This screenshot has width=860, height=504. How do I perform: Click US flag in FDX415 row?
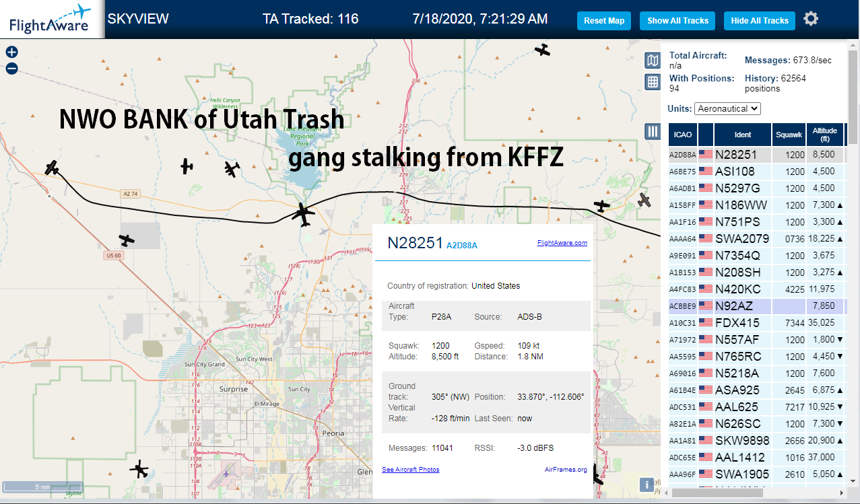tap(706, 322)
